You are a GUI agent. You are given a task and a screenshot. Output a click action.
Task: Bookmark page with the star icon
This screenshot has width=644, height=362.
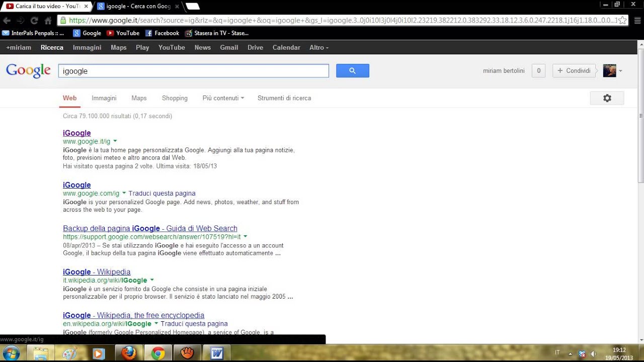tap(622, 21)
